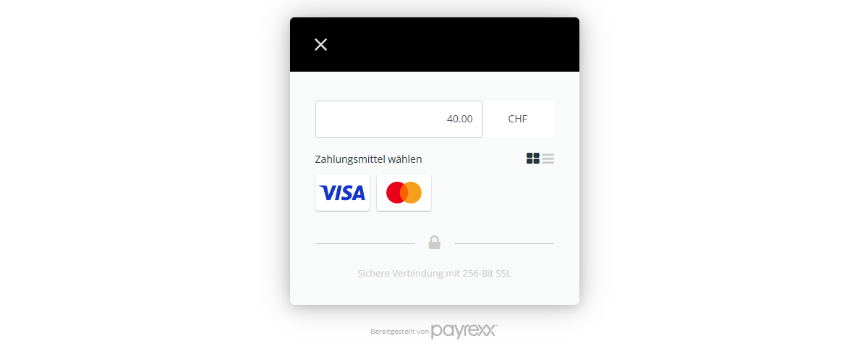Select the amount field showing 40.00
Screen dimensions: 868x349
(x=399, y=119)
